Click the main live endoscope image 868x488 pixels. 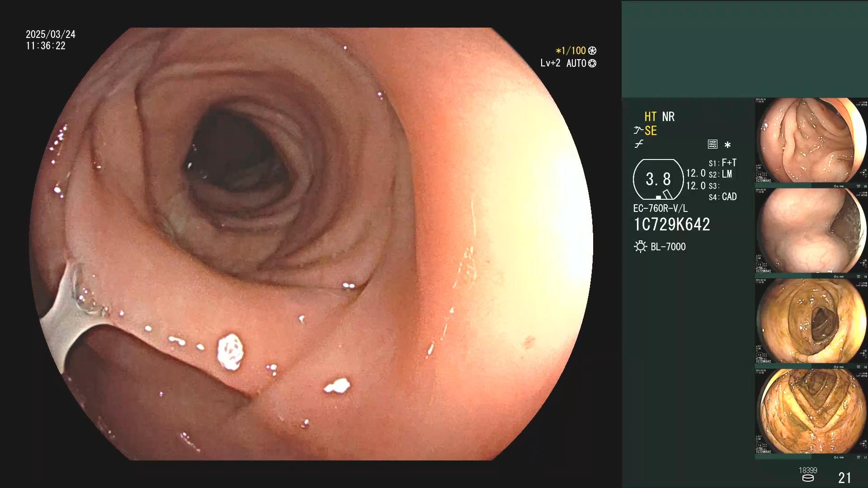click(311, 244)
